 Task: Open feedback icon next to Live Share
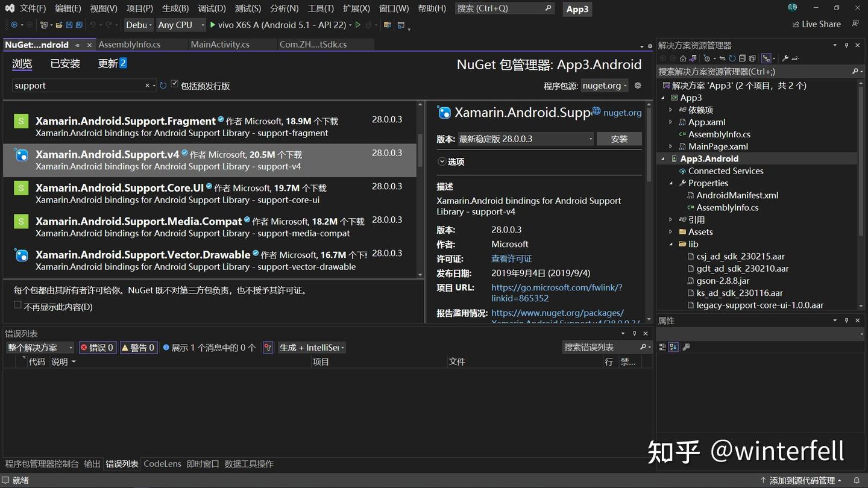click(x=855, y=24)
